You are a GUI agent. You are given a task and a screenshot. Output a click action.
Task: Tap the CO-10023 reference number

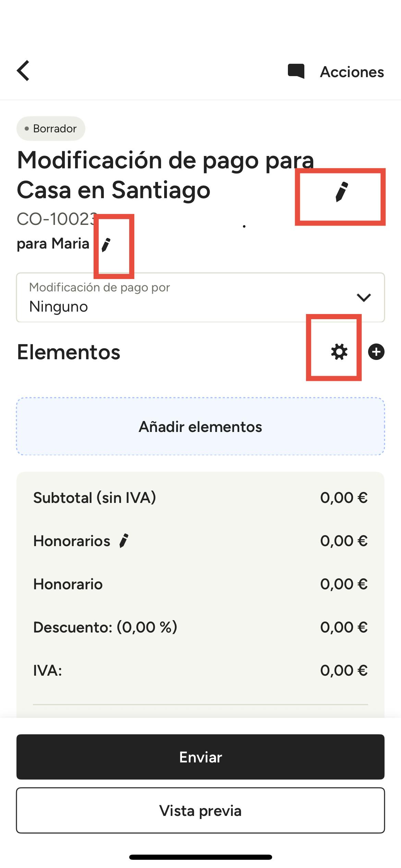[x=57, y=219]
